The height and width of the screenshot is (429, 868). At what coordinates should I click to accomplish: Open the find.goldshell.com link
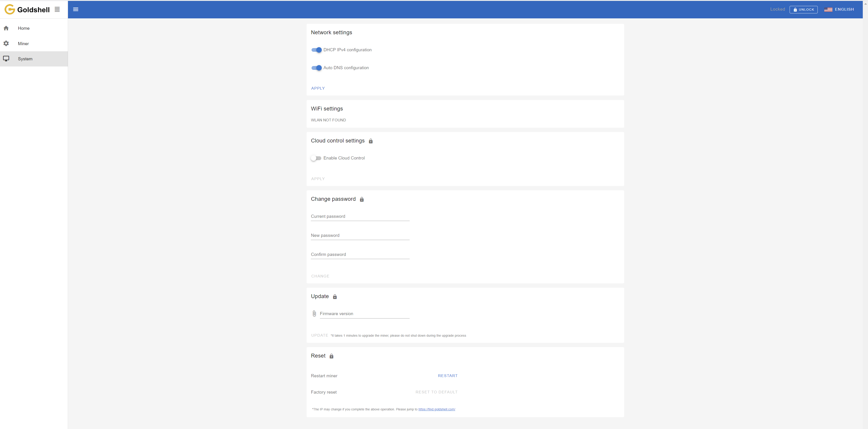(x=437, y=409)
